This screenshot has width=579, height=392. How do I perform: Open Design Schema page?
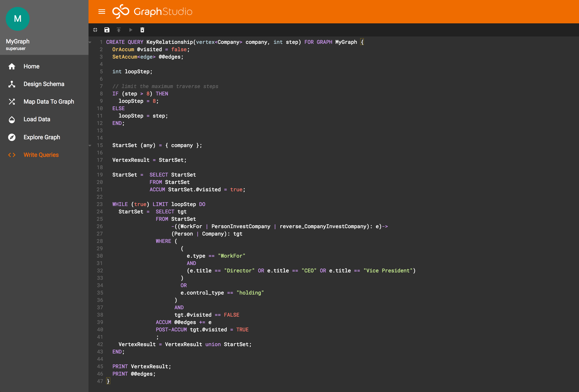tap(44, 84)
